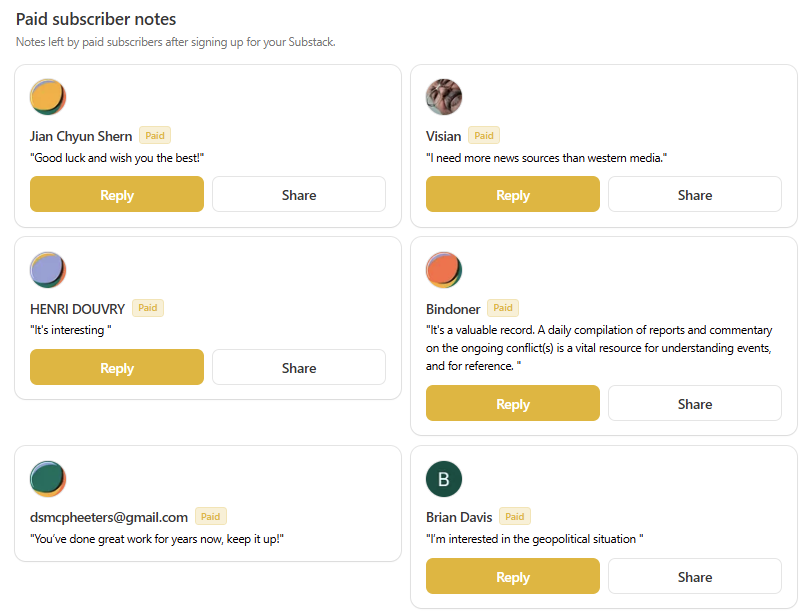Reply to Visian's note
811x612 pixels.
[513, 195]
